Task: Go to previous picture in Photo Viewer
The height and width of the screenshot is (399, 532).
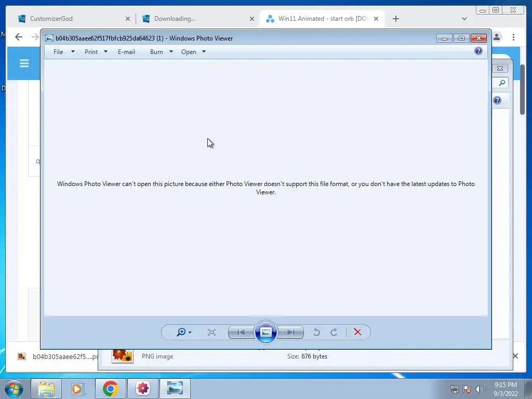Action: [x=241, y=332]
